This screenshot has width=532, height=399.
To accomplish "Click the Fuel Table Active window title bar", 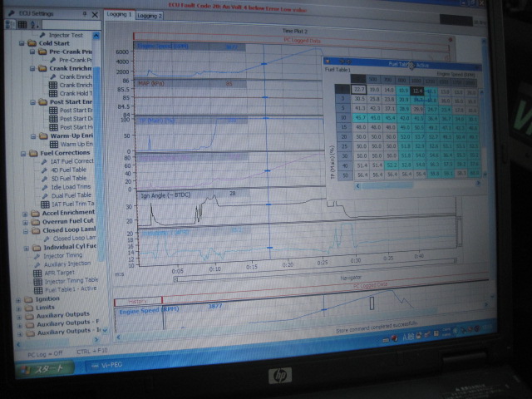I will click(403, 63).
